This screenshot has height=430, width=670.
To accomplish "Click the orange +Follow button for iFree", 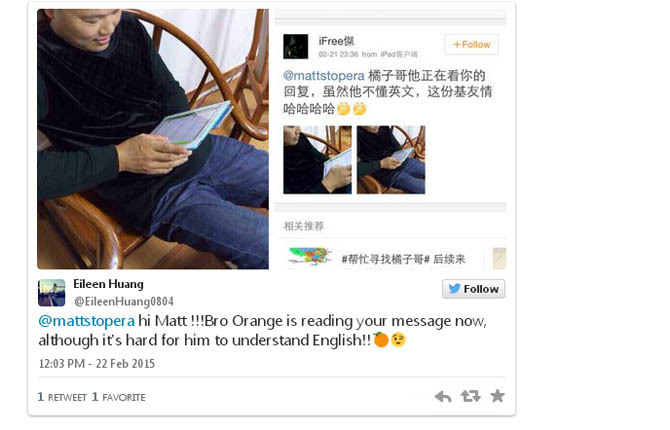I will point(472,44).
